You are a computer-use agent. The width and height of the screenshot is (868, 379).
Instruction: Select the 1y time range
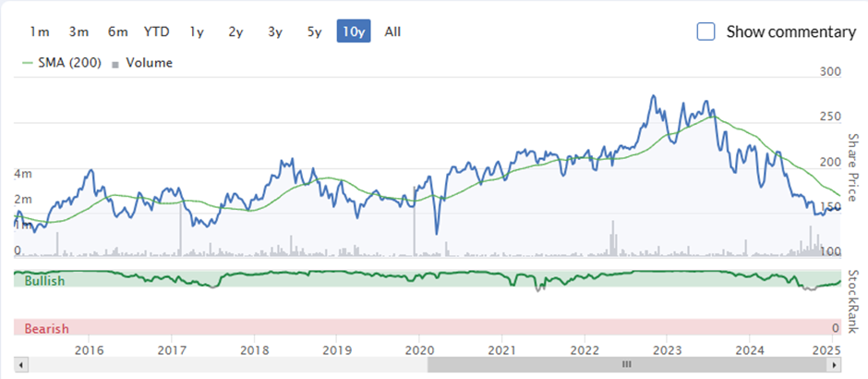coord(197,31)
